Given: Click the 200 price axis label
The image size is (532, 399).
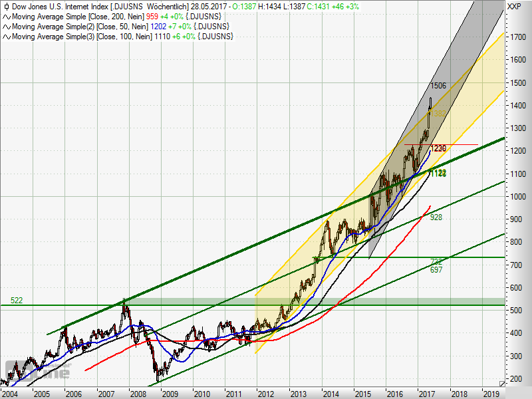Looking at the screenshot, I should pos(516,379).
